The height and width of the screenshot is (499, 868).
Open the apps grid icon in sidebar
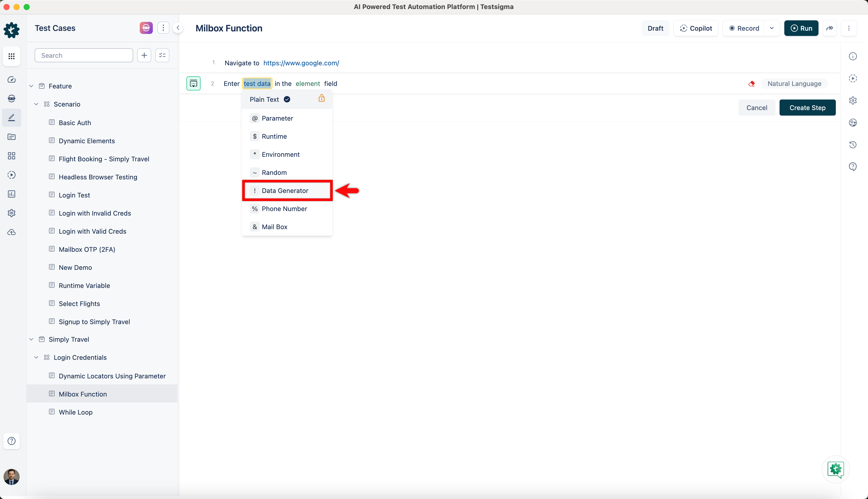pos(11,56)
